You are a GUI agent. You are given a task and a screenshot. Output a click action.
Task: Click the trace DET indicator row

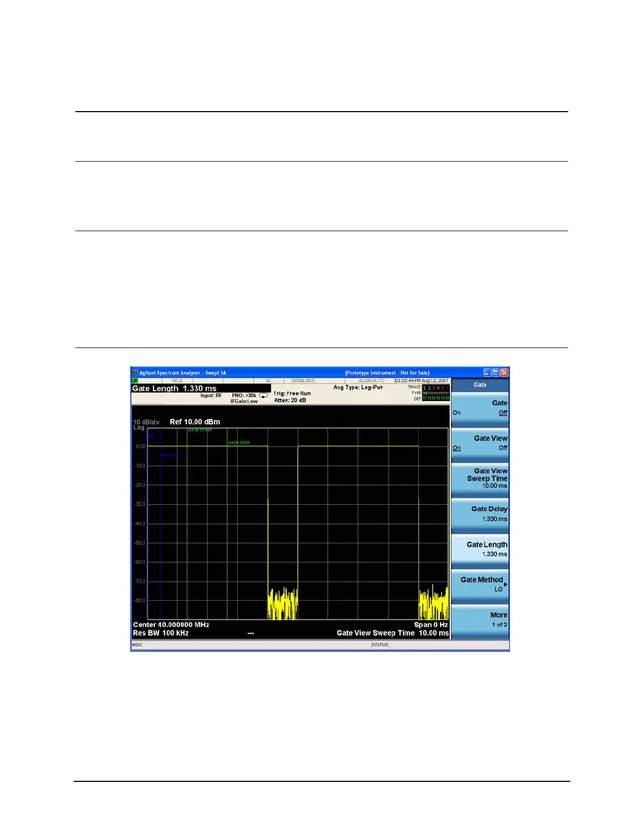436,398
